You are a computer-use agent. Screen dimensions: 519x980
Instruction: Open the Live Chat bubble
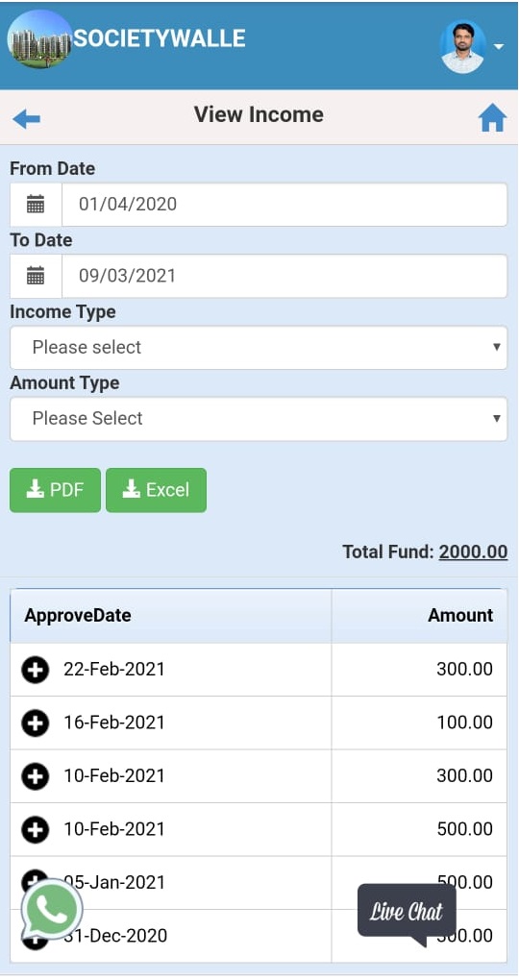coord(407,914)
